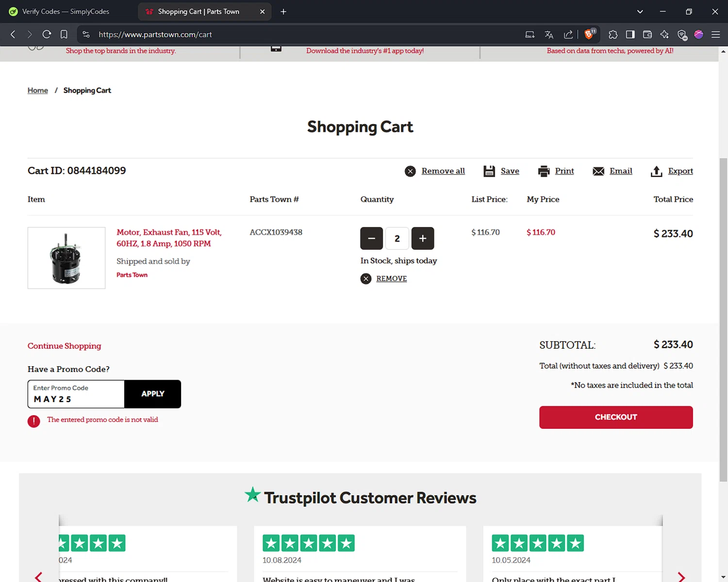
Task: Open the VPN shield icon in toolbar
Action: (682, 34)
